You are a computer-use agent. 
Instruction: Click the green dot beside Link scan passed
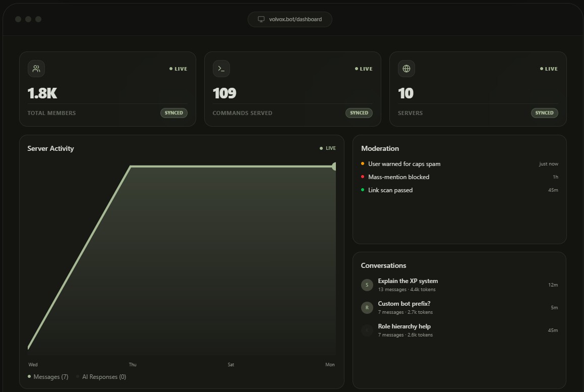point(363,190)
